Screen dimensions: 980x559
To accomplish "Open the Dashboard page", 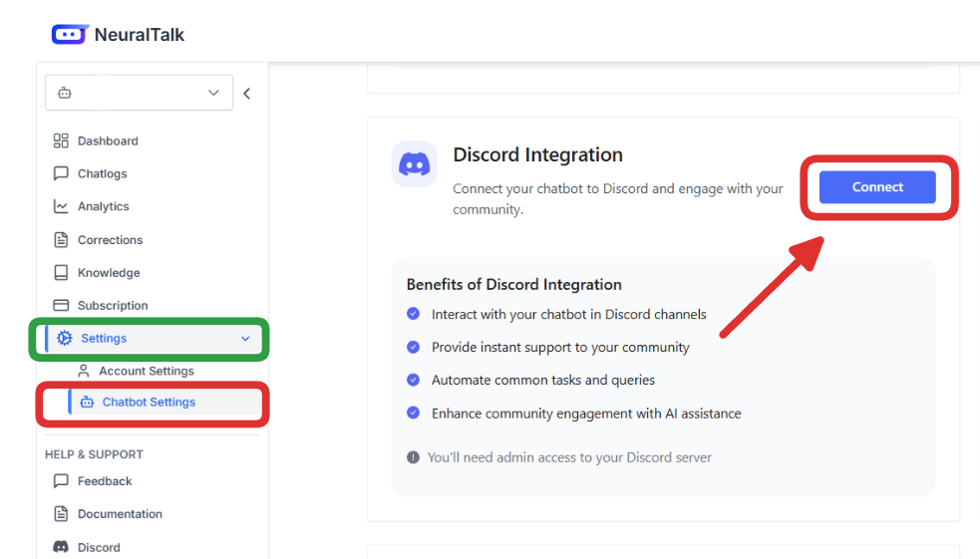I will pyautogui.click(x=108, y=141).
